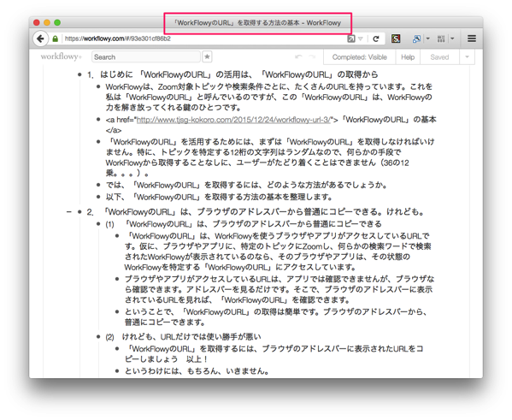This screenshot has width=512, height=420.
Task: Click bullet of '以下、「WorkFlowyのURL」を取得する方法' item
Action: (98, 197)
